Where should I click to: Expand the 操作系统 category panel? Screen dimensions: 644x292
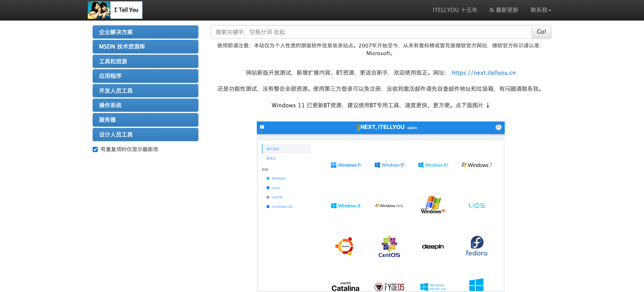[x=145, y=105]
